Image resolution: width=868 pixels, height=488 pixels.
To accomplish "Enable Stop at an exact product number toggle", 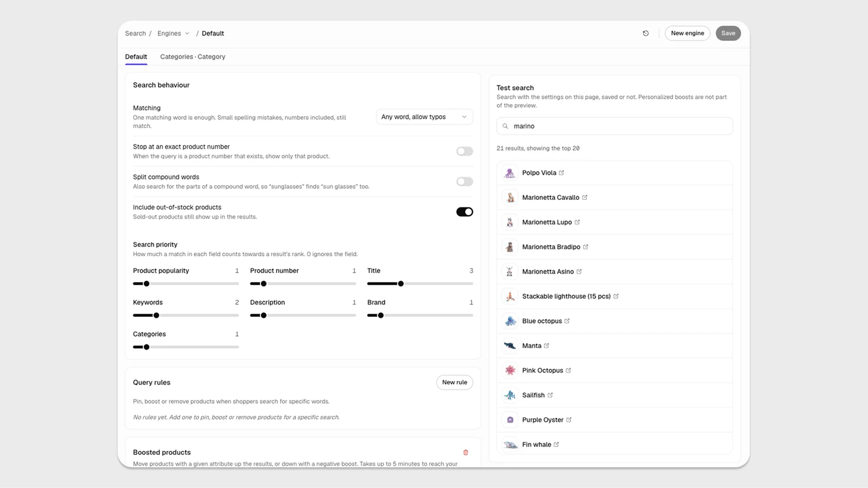I will pos(465,151).
